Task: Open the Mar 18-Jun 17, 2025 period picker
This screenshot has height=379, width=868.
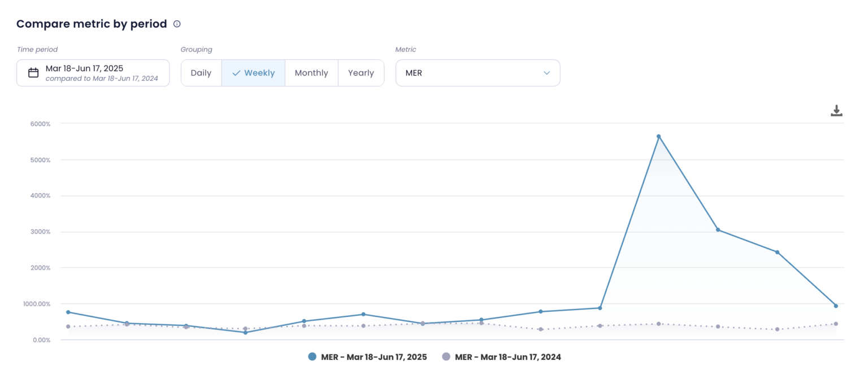Action: click(93, 73)
